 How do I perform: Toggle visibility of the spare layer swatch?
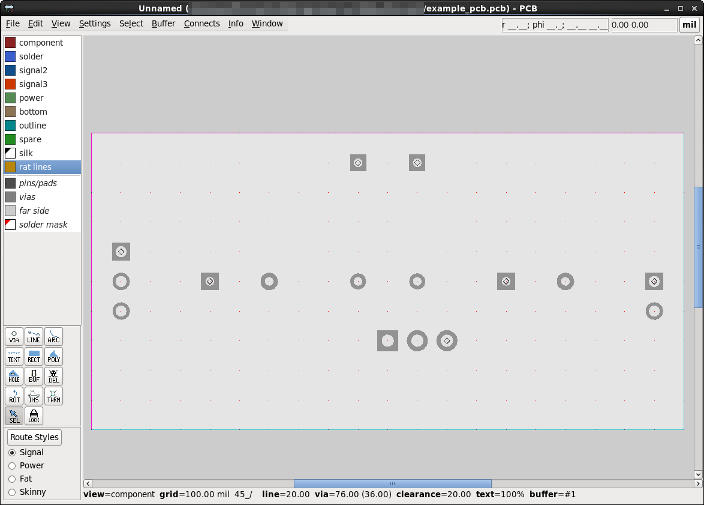tap(10, 139)
